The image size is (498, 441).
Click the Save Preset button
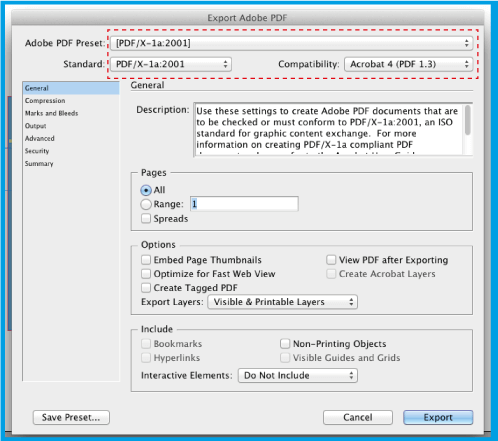tap(71, 417)
